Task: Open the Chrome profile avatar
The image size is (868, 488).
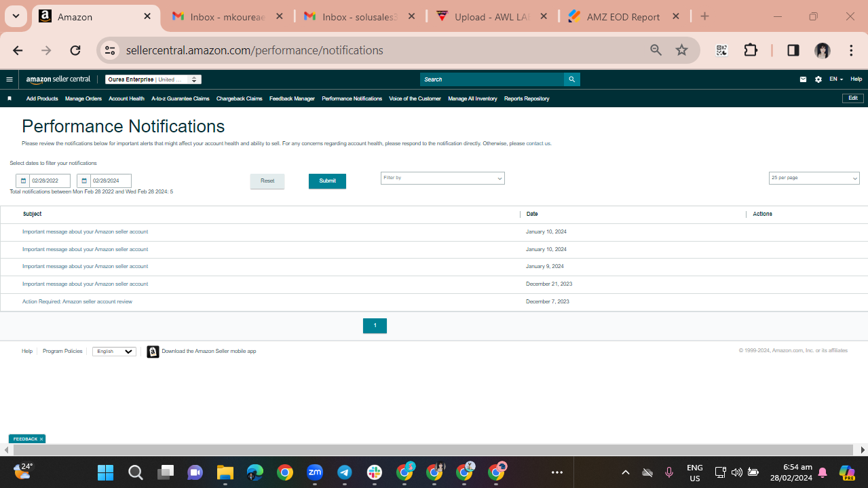Action: pyautogui.click(x=823, y=50)
